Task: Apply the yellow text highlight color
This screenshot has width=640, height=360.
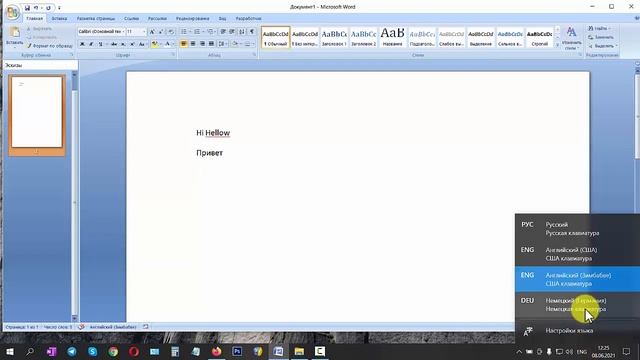Action: point(154,44)
